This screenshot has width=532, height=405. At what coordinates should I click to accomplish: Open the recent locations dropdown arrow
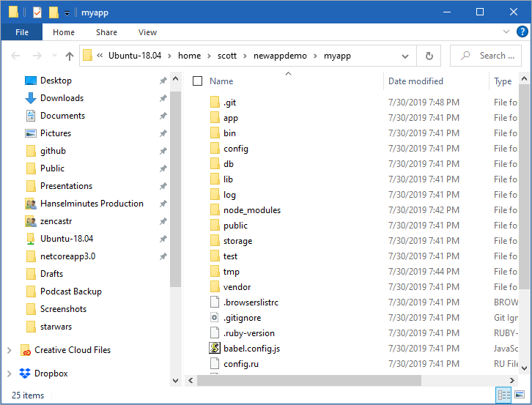point(54,55)
